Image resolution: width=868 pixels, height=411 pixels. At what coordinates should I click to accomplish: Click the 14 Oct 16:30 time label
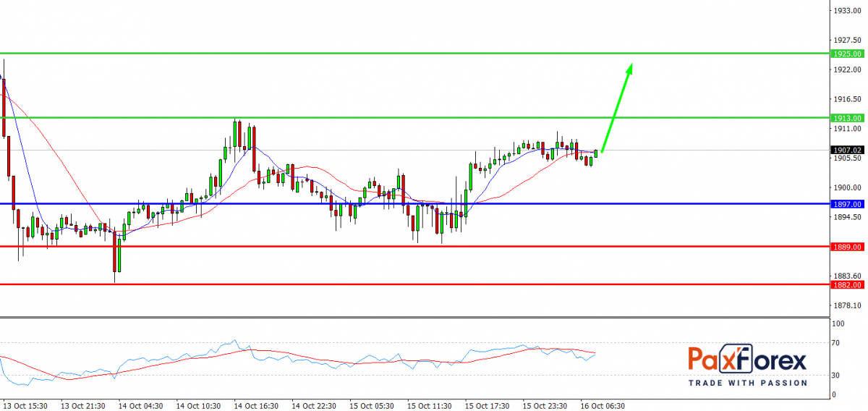[x=256, y=406]
